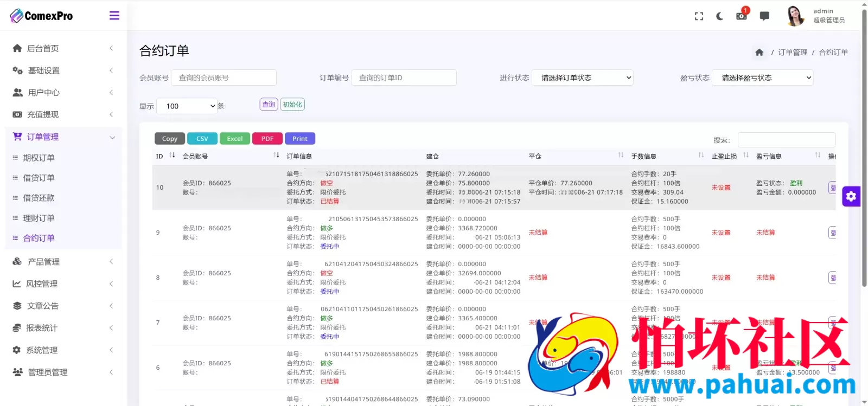
Task: Expand the 产品管理 menu chevron
Action: pos(111,262)
